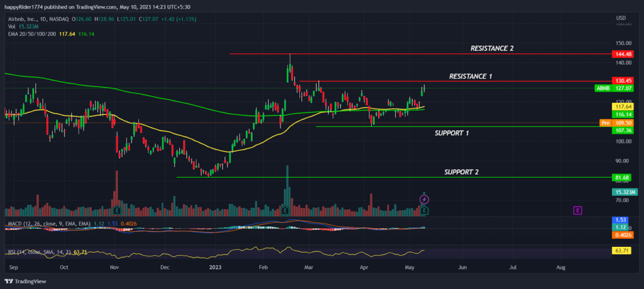Click the MACD (12, 26, close) indicator legend
This screenshot has width=644, height=289.
(48, 223)
